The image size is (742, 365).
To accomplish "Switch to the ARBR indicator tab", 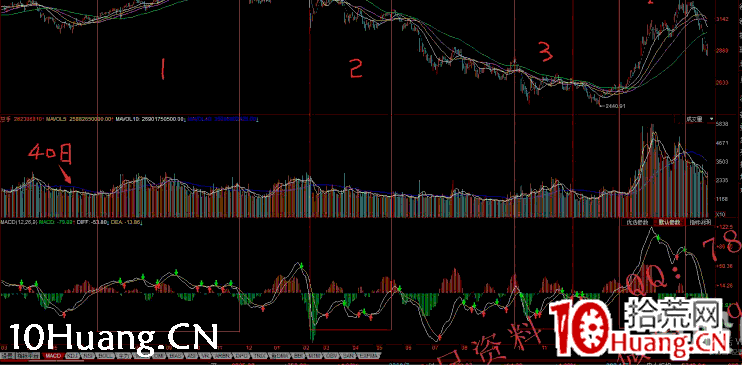I will click(x=222, y=356).
